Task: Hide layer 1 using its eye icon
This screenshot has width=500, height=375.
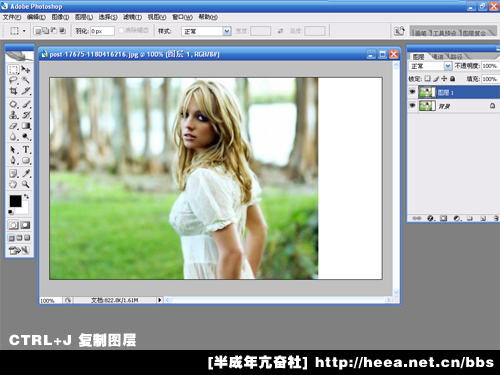Action: [413, 92]
